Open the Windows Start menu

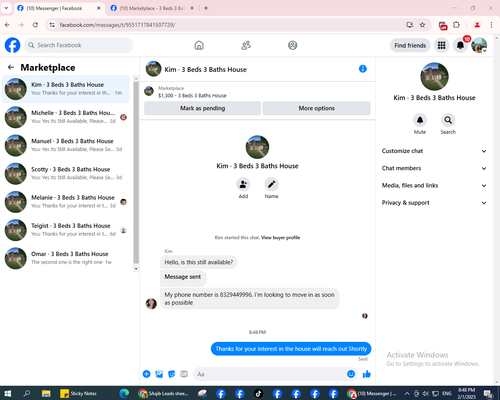[7, 393]
